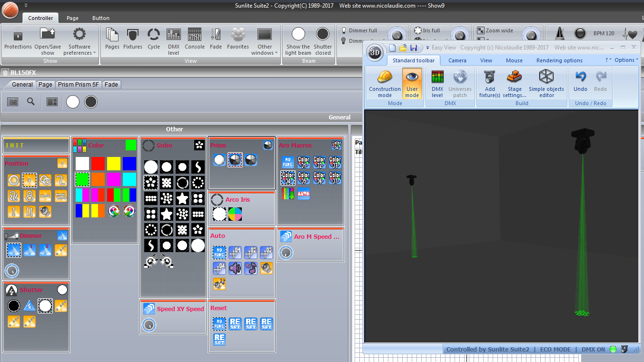Open the Simple objects editor

(546, 83)
